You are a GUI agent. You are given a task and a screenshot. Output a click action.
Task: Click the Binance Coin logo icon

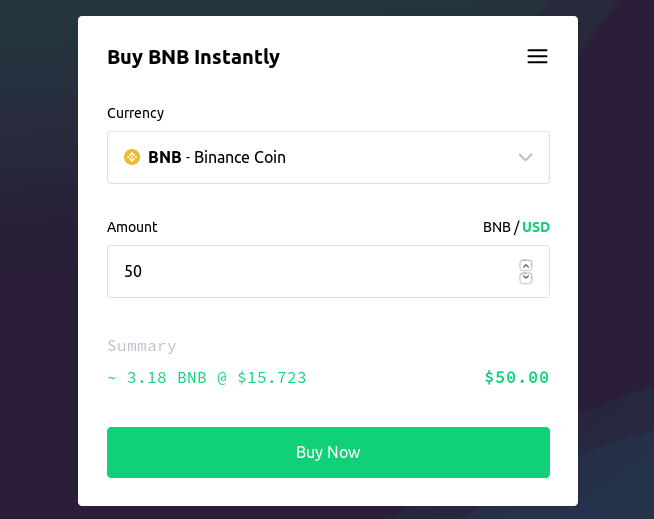pyautogui.click(x=131, y=157)
